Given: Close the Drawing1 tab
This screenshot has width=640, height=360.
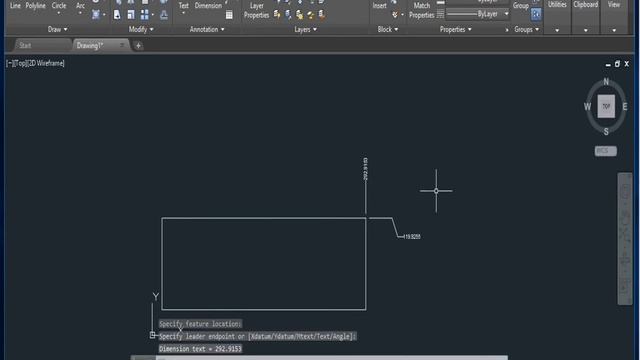Looking at the screenshot, I should pos(122,45).
